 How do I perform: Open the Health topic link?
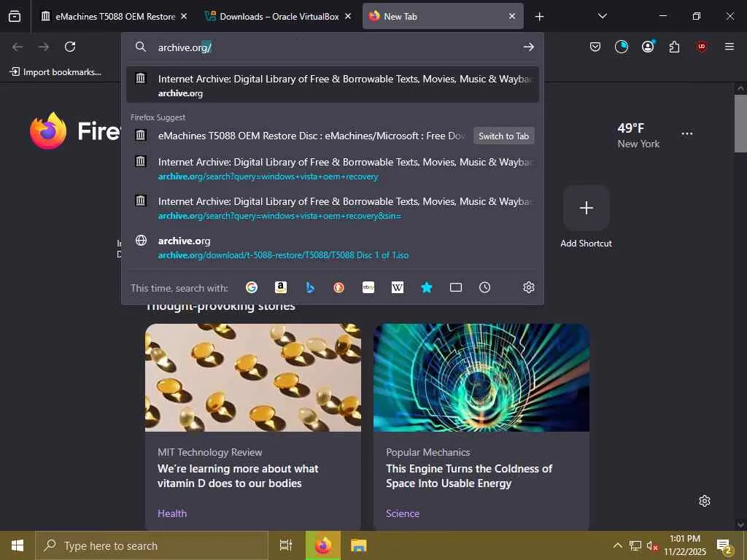(172, 513)
